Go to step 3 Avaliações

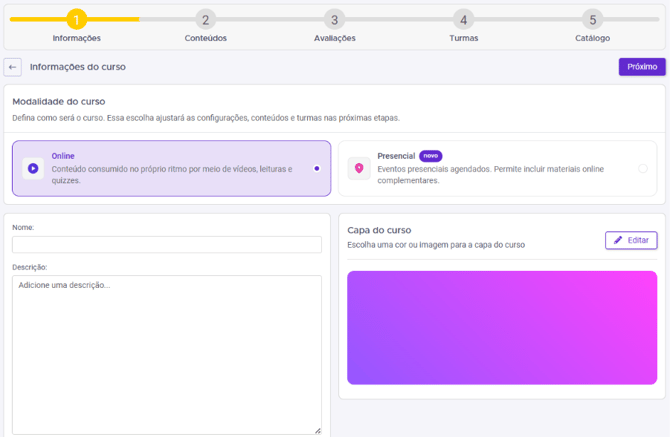pyautogui.click(x=335, y=20)
